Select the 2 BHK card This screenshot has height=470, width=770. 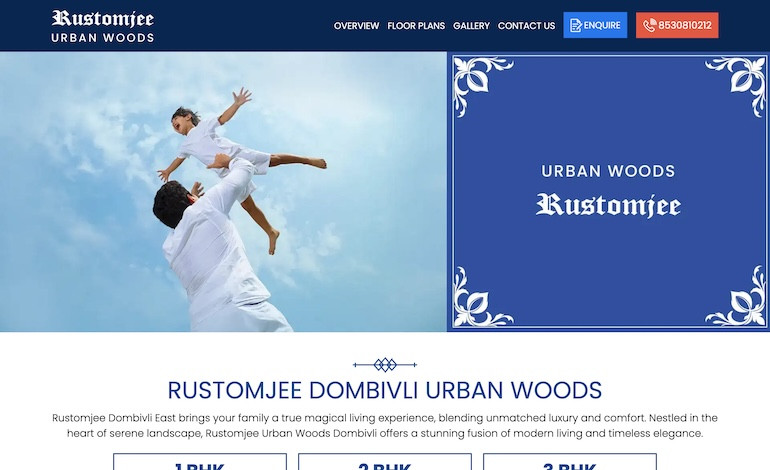click(385, 462)
